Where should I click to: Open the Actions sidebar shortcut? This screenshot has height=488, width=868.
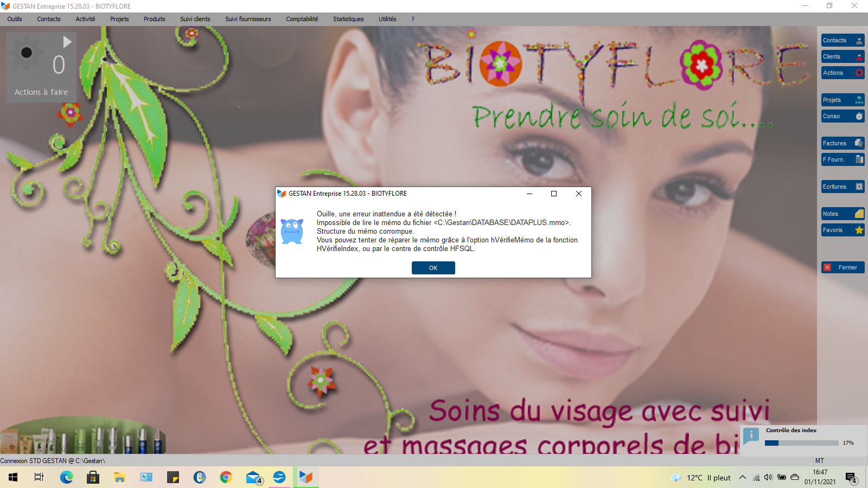point(843,73)
